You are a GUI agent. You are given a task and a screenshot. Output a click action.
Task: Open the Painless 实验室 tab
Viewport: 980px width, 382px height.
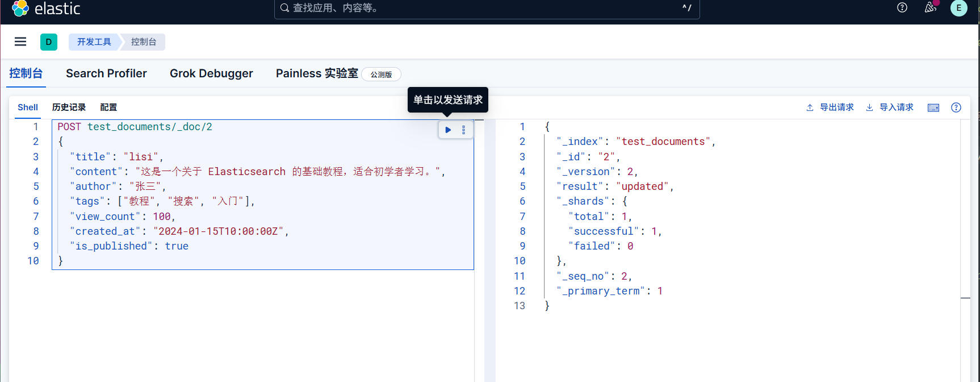tap(317, 73)
